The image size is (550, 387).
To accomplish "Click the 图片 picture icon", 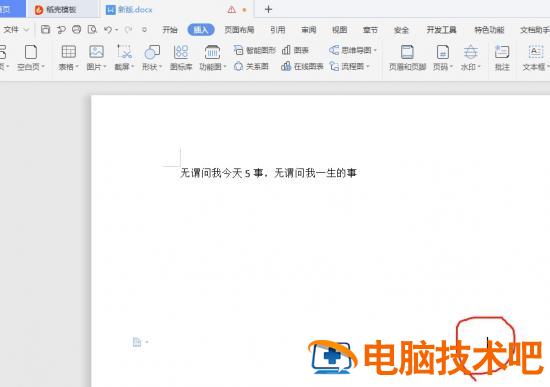I will click(96, 52).
